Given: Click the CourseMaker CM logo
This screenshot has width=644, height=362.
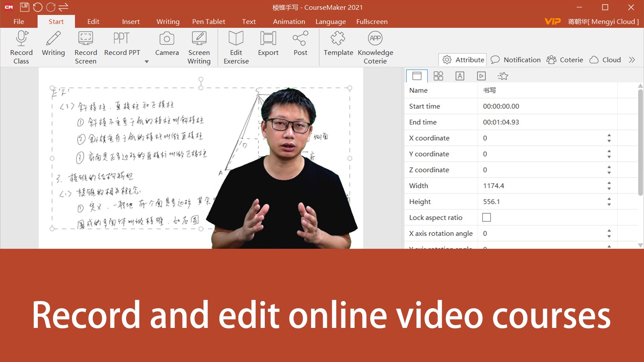Looking at the screenshot, I should (x=9, y=7).
